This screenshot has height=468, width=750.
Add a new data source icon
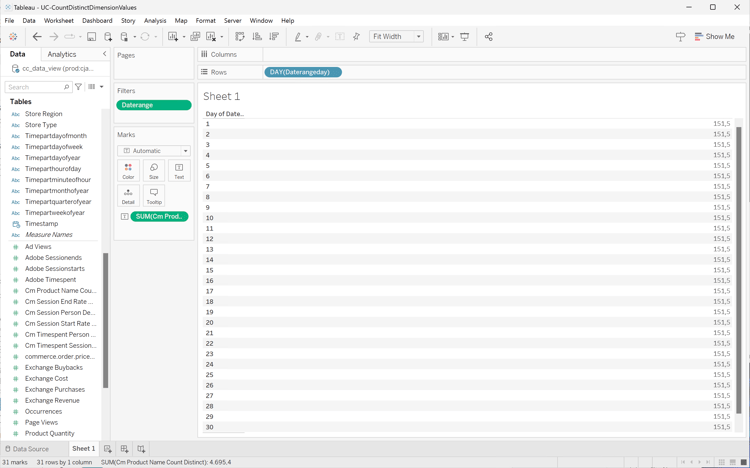[x=108, y=37]
